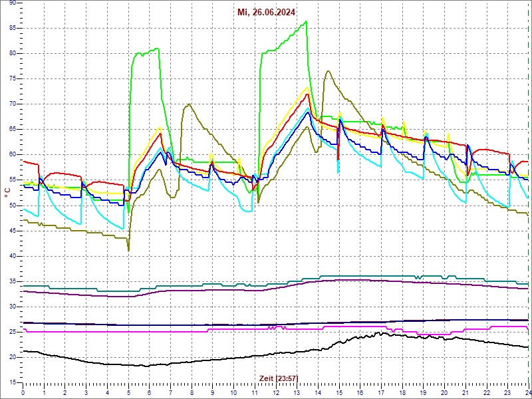This screenshot has height=399, width=532.
Task: Click hour 11 on the time axis
Action: click(255, 392)
